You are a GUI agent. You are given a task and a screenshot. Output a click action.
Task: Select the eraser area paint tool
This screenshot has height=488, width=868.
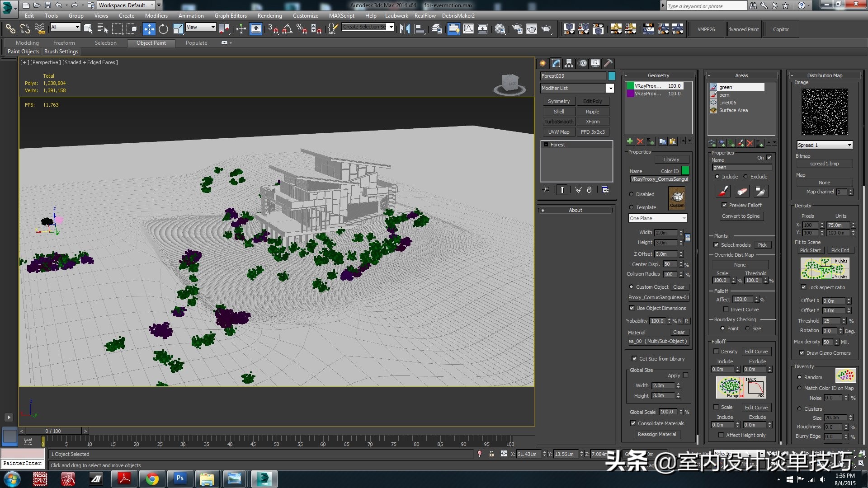pyautogui.click(x=742, y=192)
